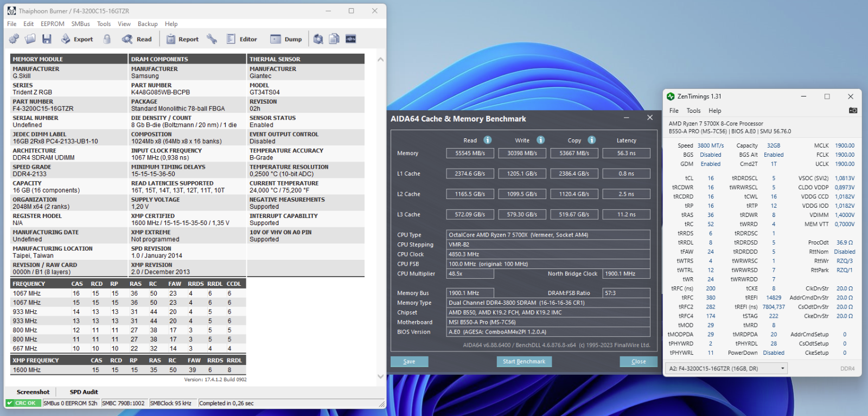This screenshot has width=868, height=416.
Task: Click the Read SPD toolbar button
Action: pos(137,39)
